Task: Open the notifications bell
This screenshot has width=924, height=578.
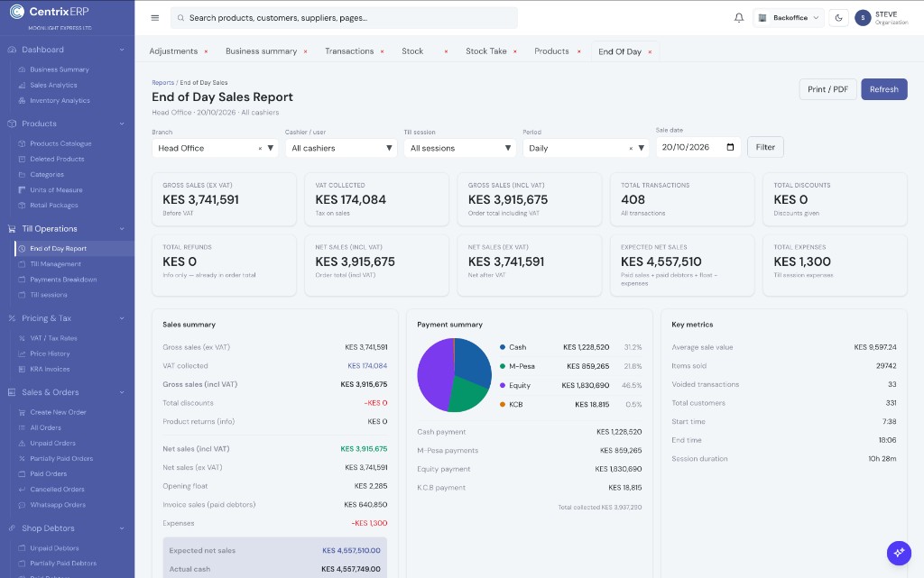Action: [x=738, y=18]
